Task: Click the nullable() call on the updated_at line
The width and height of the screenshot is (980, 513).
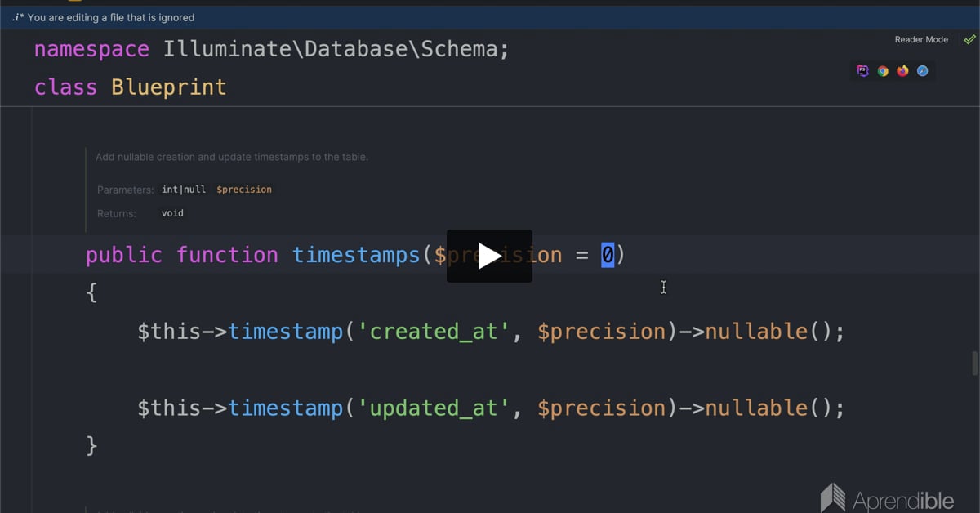Action: 768,408
